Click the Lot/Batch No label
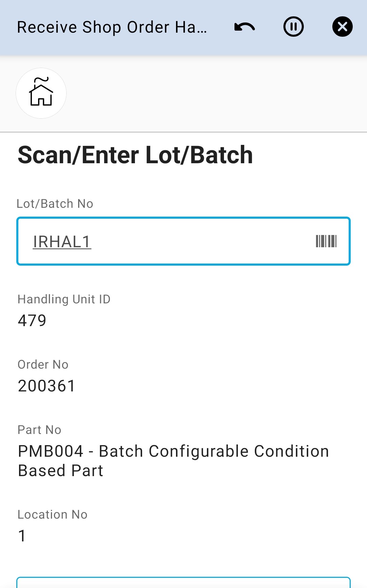 (55, 204)
